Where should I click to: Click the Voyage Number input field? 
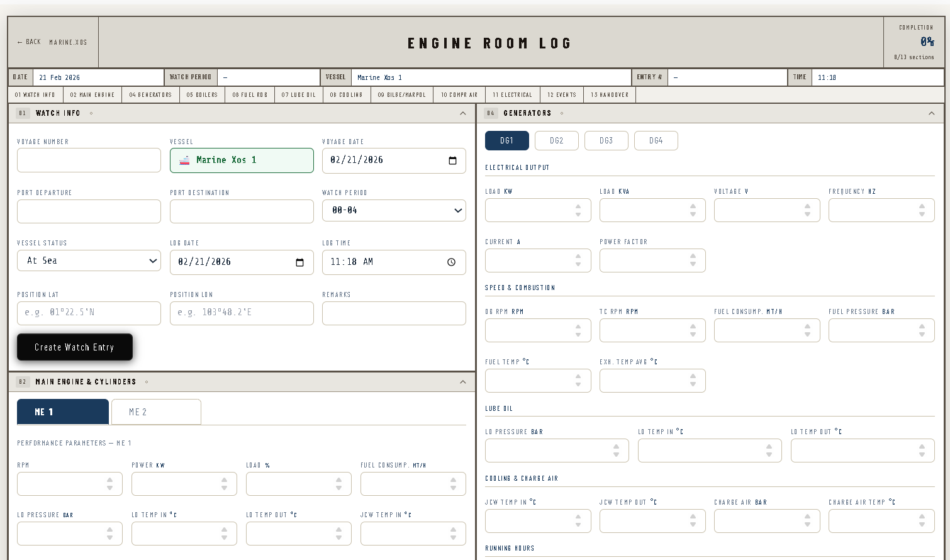click(x=89, y=160)
